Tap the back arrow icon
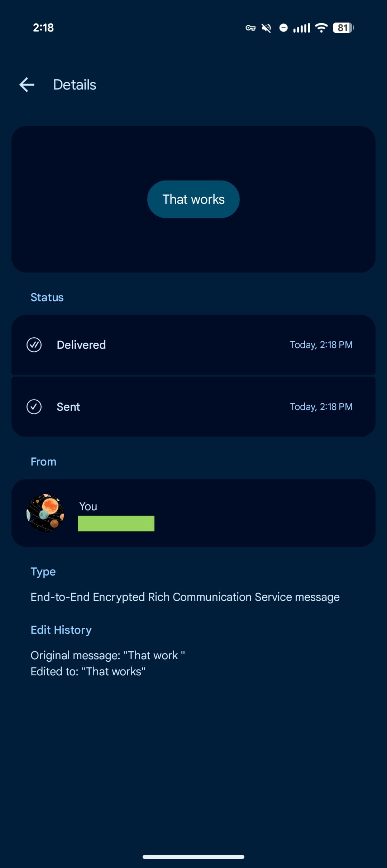The height and width of the screenshot is (868, 387). pyautogui.click(x=27, y=85)
